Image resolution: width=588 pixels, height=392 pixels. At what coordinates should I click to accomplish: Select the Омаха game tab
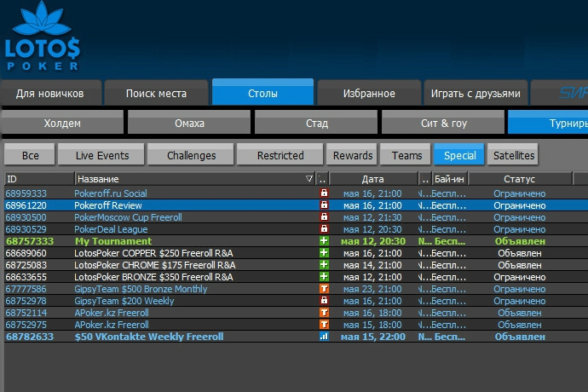click(189, 123)
